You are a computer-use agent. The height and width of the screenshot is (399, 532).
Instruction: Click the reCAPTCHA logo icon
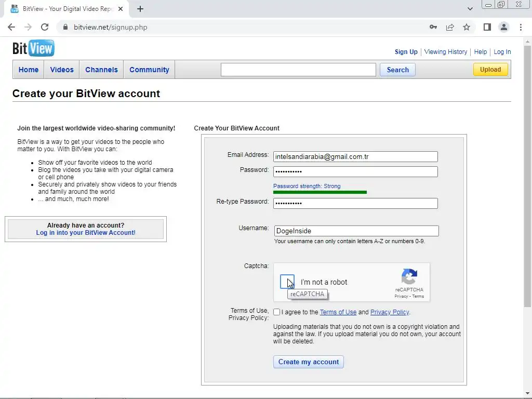(409, 276)
